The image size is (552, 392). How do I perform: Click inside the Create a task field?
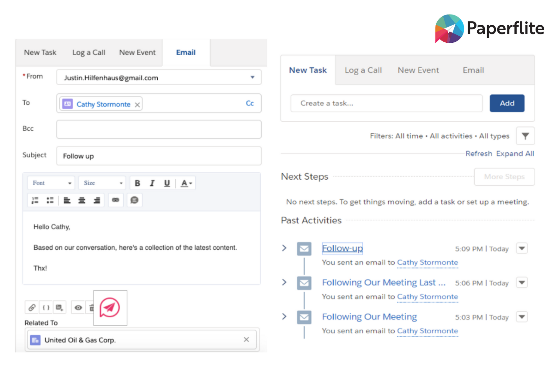tap(385, 103)
